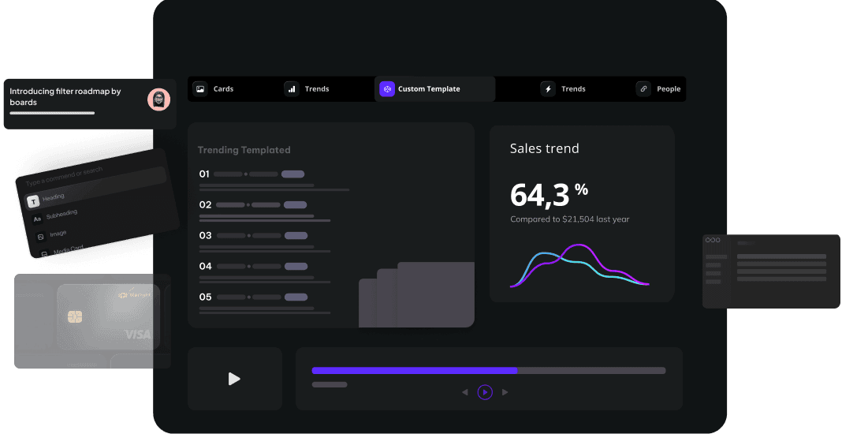
Task: Select the Subheading "Aa" icon
Action: 37,219
